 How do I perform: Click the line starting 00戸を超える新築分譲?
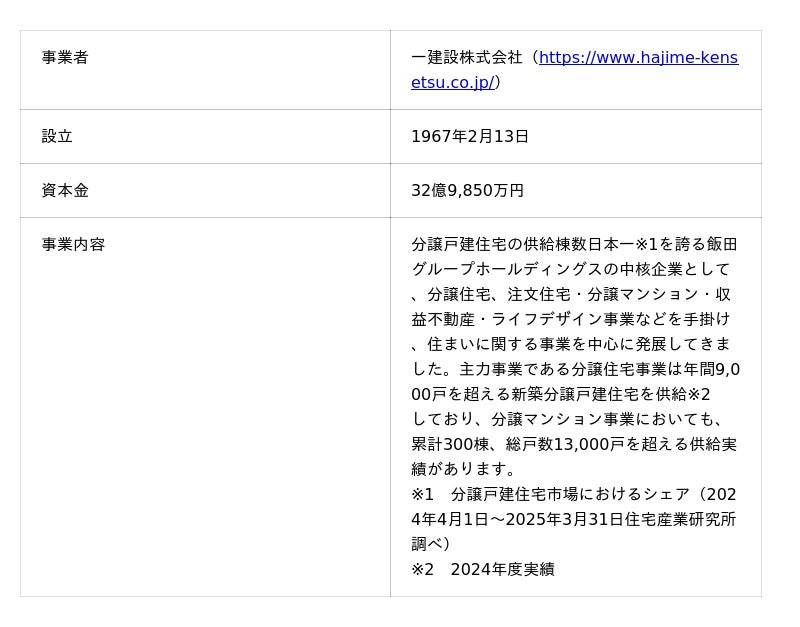click(x=560, y=395)
